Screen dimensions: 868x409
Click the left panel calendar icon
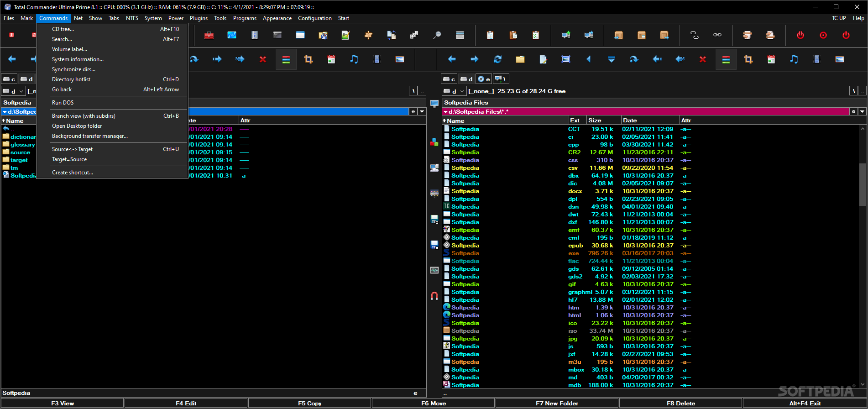(x=331, y=59)
